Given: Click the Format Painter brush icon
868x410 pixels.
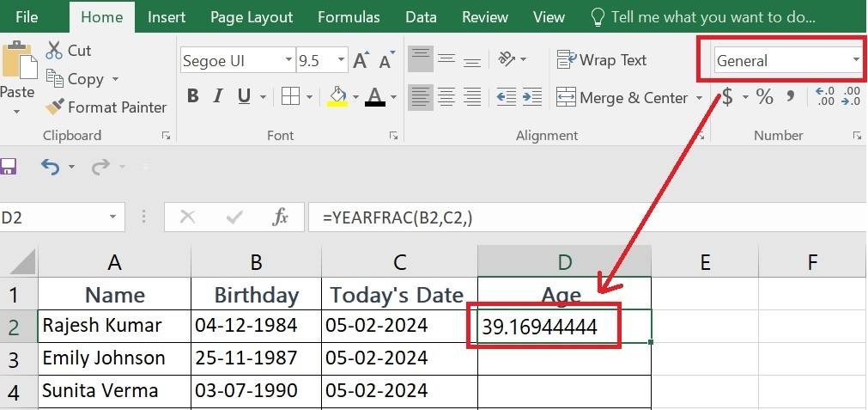Looking at the screenshot, I should point(54,107).
